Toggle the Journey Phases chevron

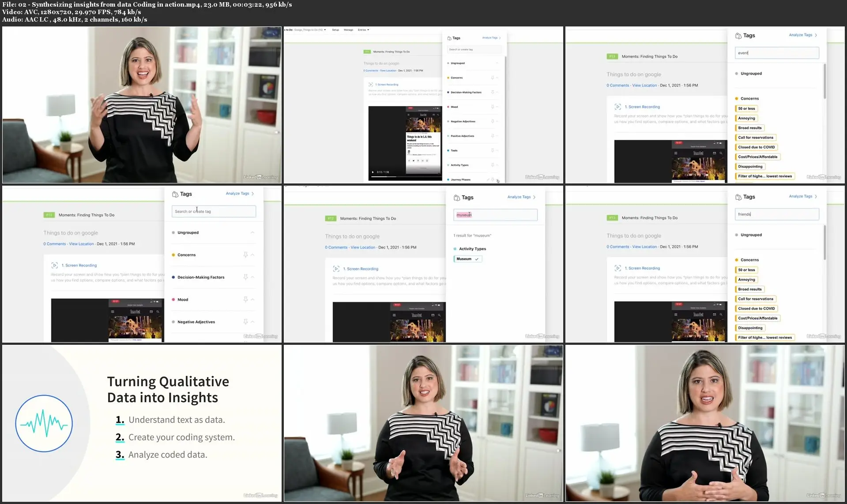point(497,179)
